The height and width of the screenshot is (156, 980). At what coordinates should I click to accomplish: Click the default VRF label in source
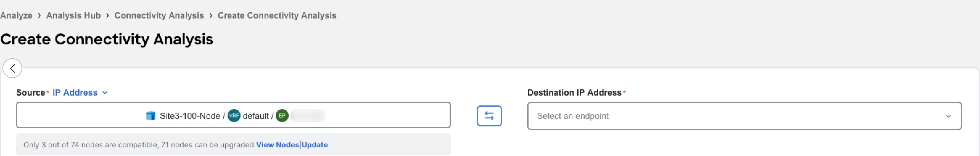point(256,116)
